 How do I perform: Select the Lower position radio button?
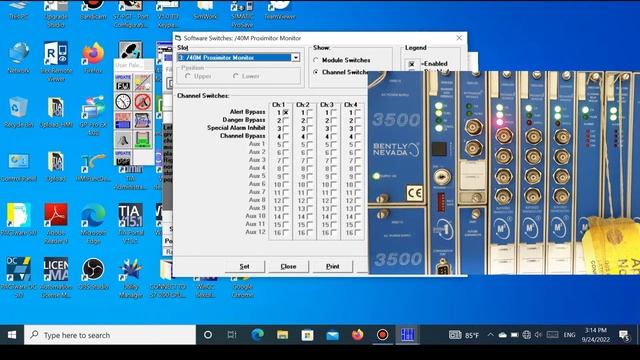(x=236, y=76)
